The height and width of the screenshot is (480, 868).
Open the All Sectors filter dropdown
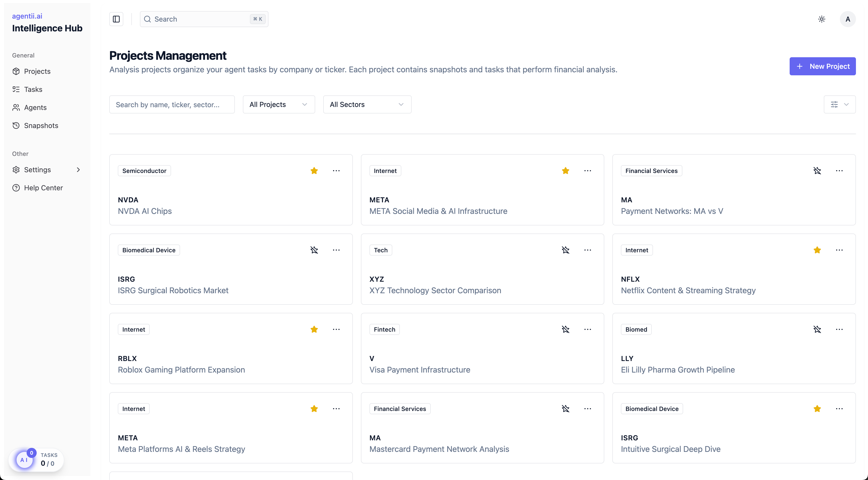coord(367,104)
